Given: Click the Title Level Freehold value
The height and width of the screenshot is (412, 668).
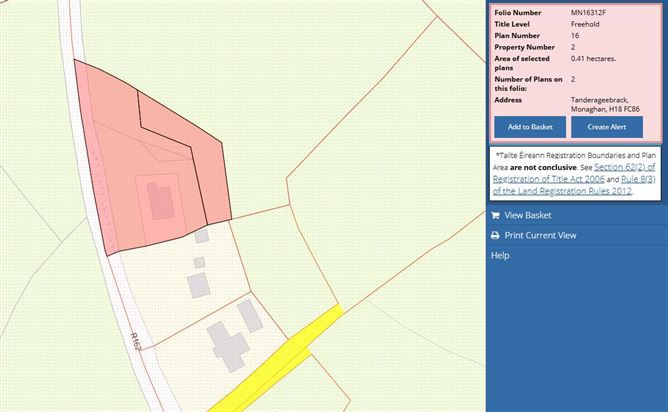Looking at the screenshot, I should pyautogui.click(x=587, y=24).
